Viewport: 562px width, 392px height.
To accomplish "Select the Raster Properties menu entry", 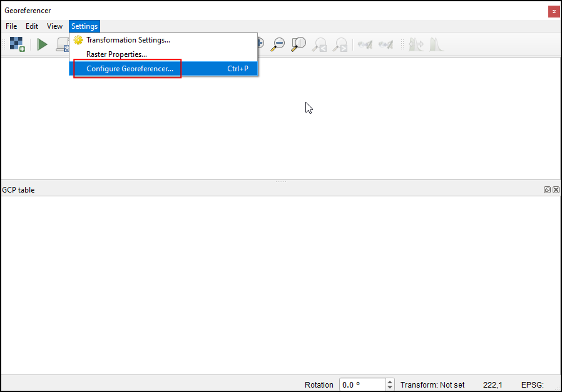I will 116,54.
